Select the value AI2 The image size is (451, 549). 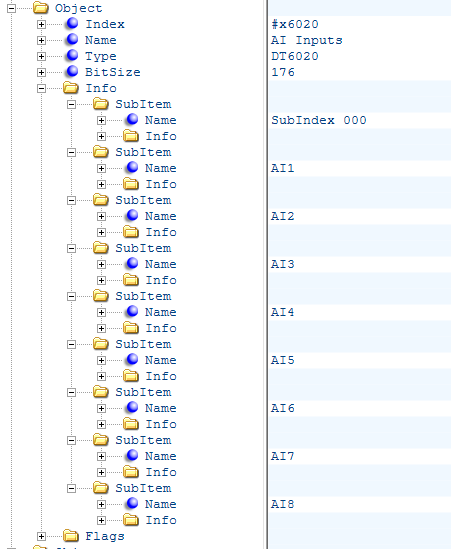283,216
